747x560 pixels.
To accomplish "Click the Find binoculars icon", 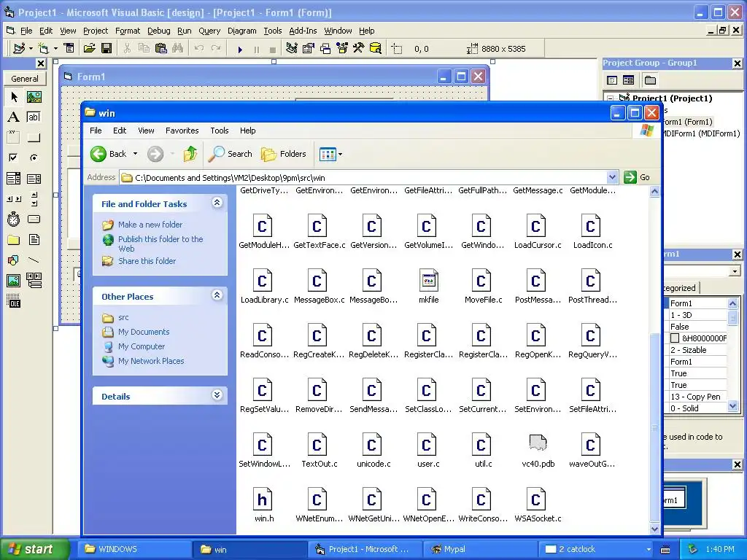I will [178, 48].
